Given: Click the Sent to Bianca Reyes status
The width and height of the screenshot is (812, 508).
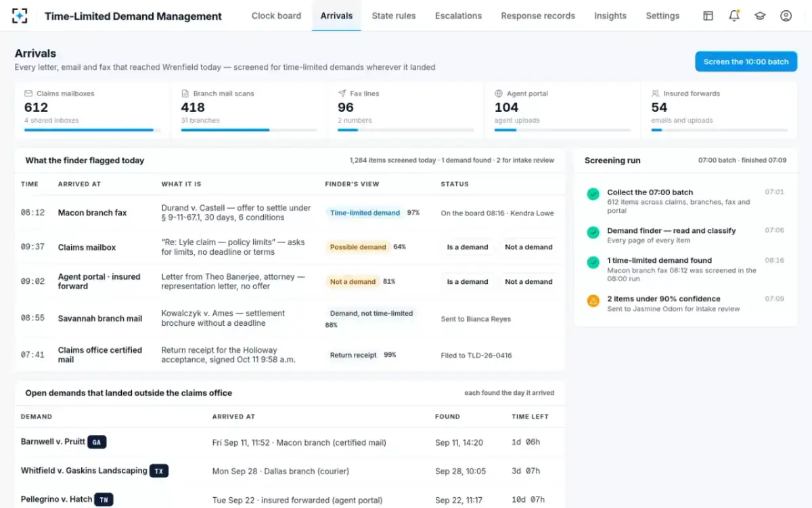Looking at the screenshot, I should 476,319.
